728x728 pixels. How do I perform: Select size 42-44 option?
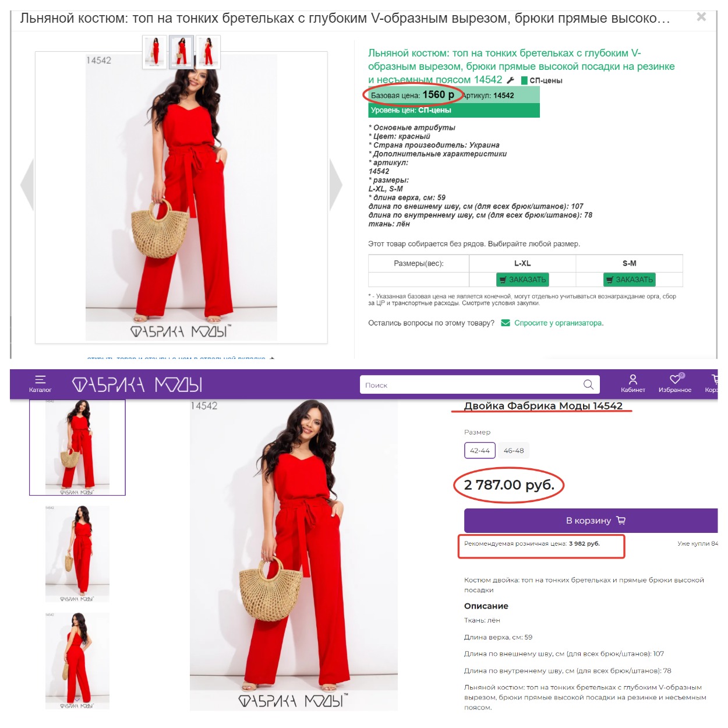tap(480, 450)
